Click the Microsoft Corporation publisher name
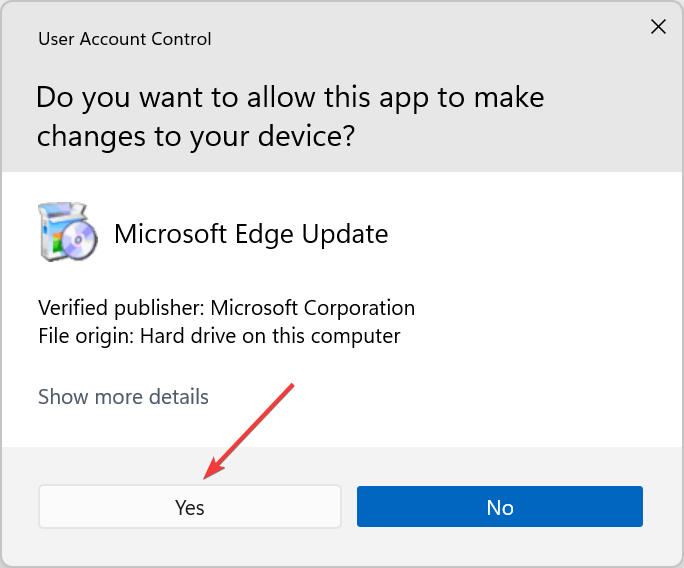 tap(312, 308)
